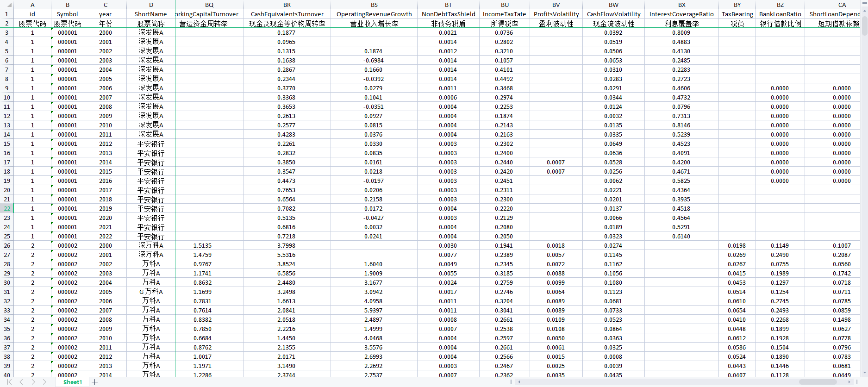
Task: Select column BW header
Action: (x=613, y=5)
